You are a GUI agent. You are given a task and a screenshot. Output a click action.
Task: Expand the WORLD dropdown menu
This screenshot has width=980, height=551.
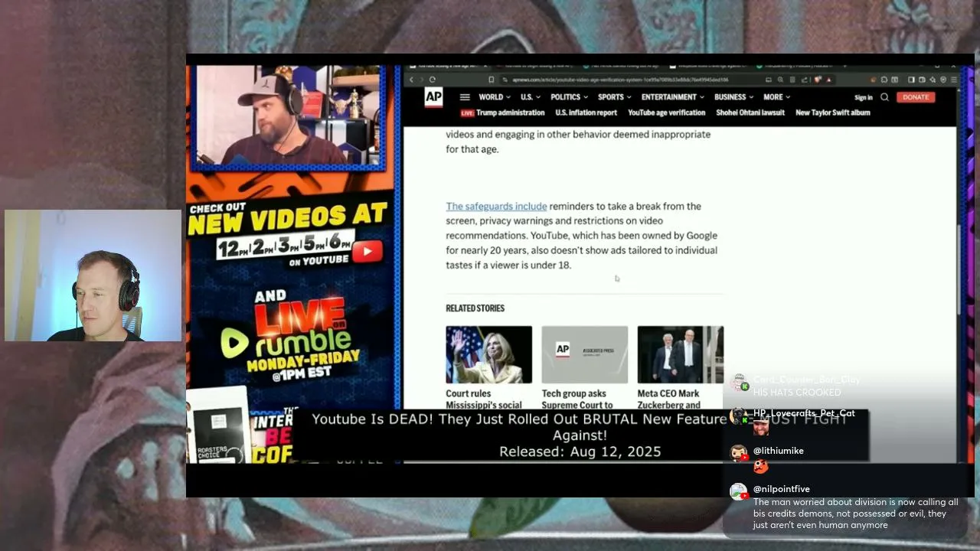pyautogui.click(x=494, y=97)
